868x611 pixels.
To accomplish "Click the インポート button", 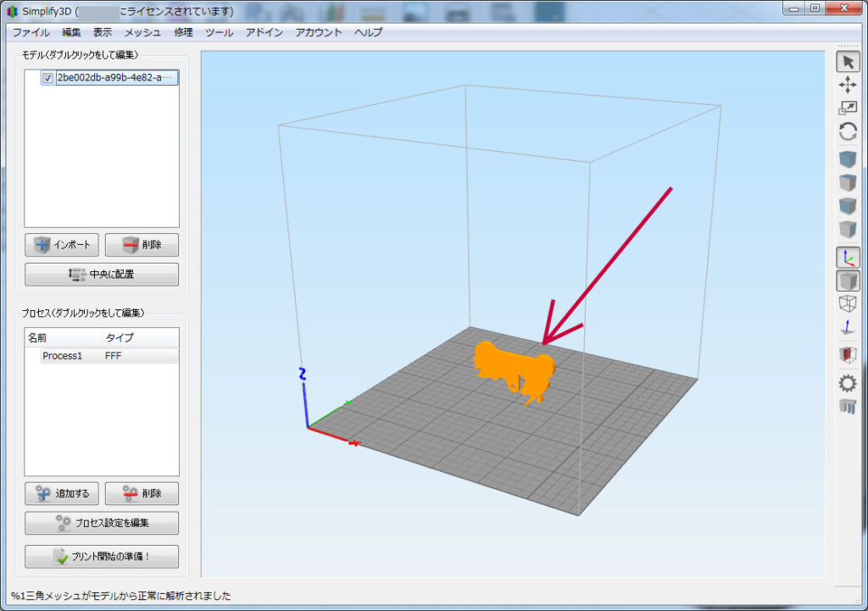I will coord(62,245).
